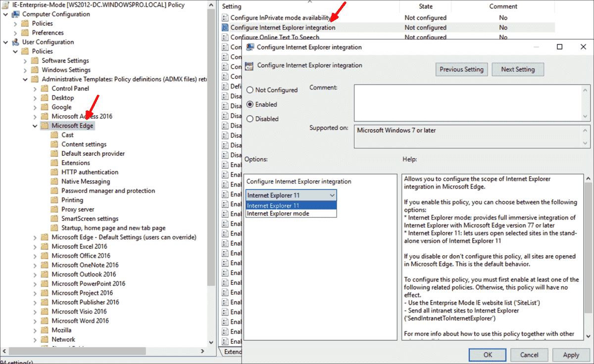Select the Extensions folder icon

coord(54,162)
